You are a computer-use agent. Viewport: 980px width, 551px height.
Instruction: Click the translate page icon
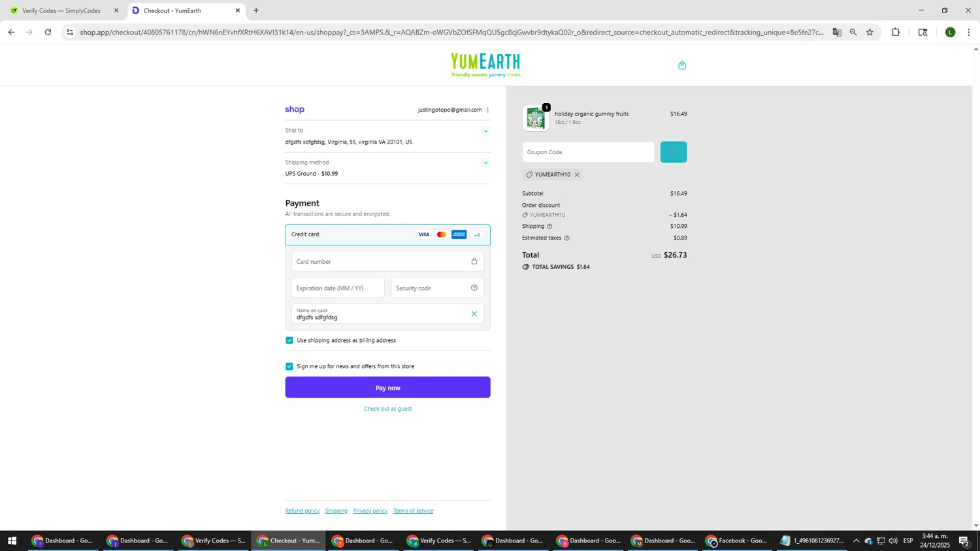tap(837, 32)
